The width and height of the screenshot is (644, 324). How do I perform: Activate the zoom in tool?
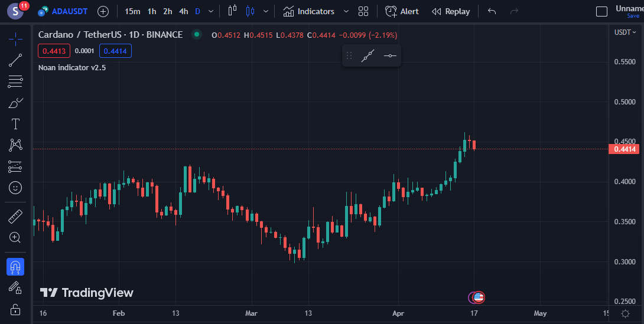[x=15, y=237]
